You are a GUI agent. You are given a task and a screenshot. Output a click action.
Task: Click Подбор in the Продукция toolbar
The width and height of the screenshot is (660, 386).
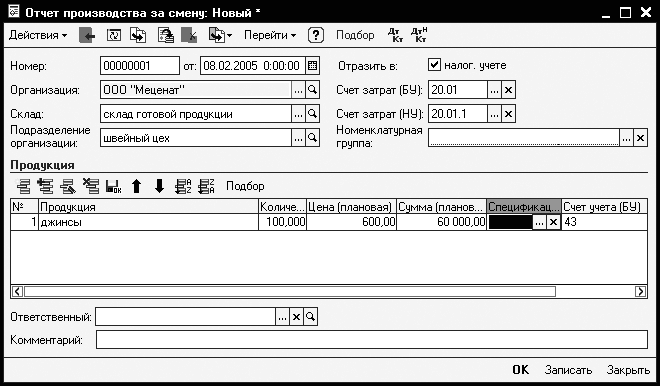(245, 186)
